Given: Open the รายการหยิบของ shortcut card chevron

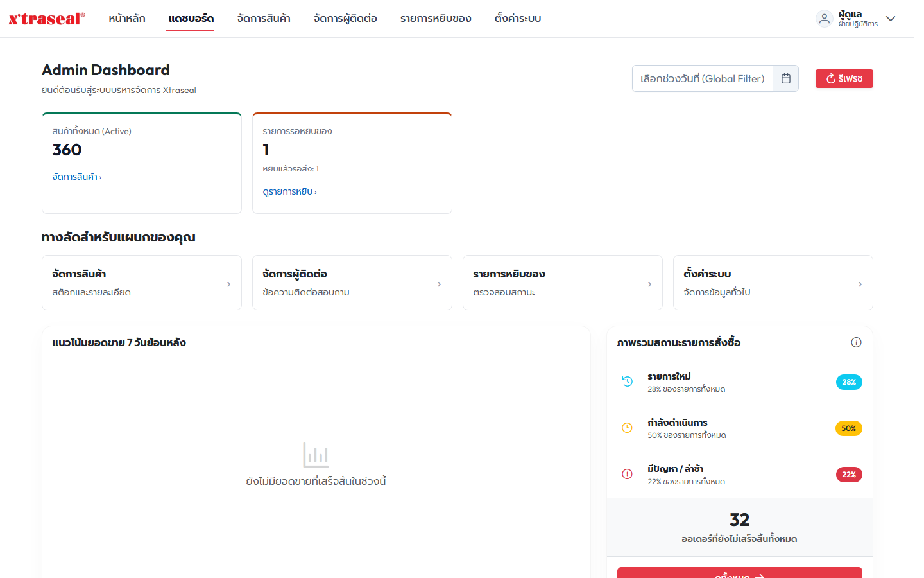Looking at the screenshot, I should pos(649,284).
